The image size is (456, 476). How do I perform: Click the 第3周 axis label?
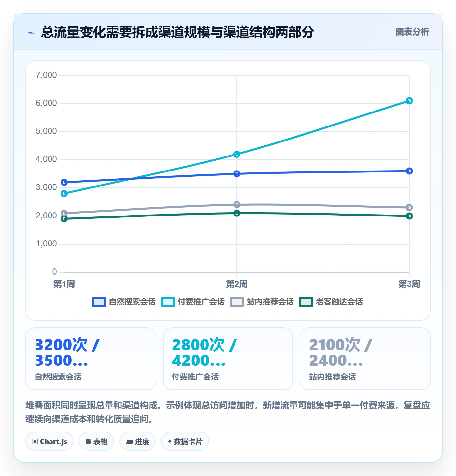coord(409,284)
